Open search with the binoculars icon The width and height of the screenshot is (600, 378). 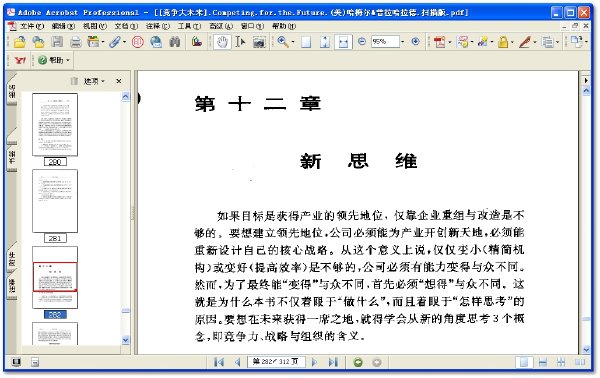coord(175,42)
